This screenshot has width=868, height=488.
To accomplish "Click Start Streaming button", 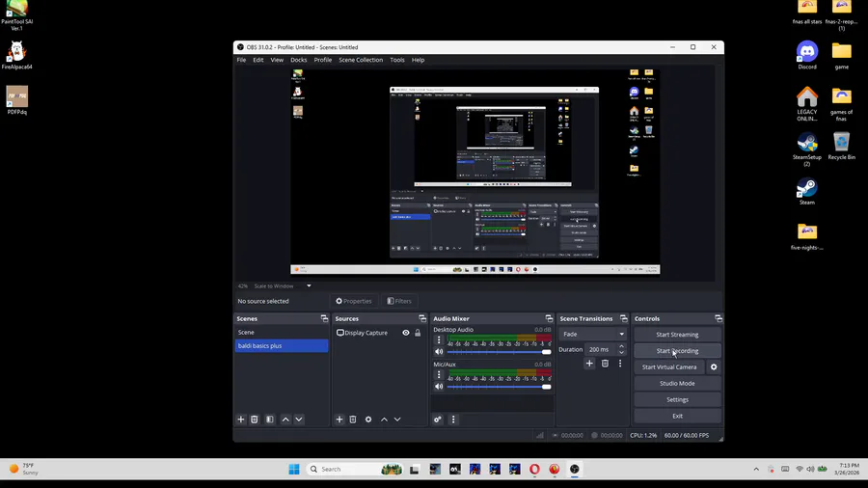I will pos(678,335).
